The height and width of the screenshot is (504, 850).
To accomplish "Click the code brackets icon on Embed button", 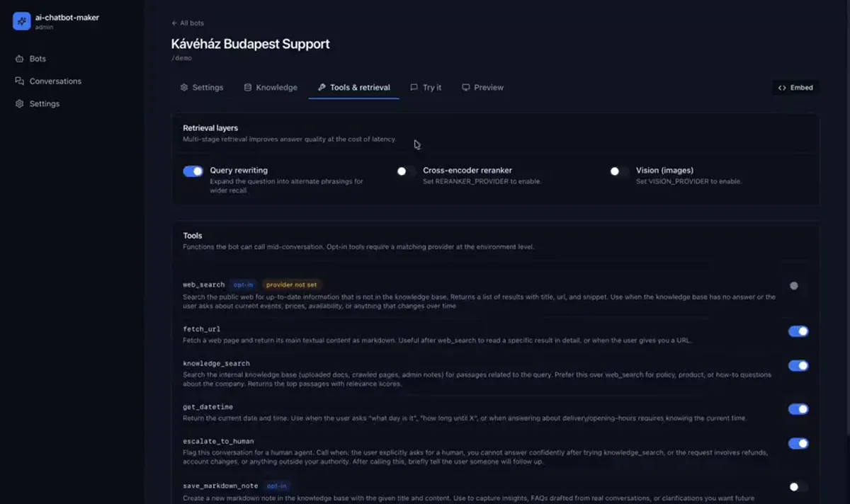I will coord(782,88).
